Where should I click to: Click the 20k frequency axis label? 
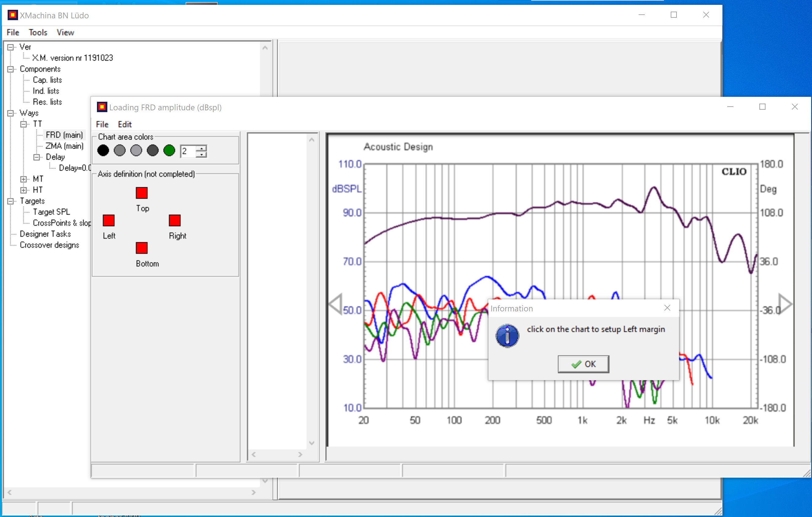(x=750, y=420)
